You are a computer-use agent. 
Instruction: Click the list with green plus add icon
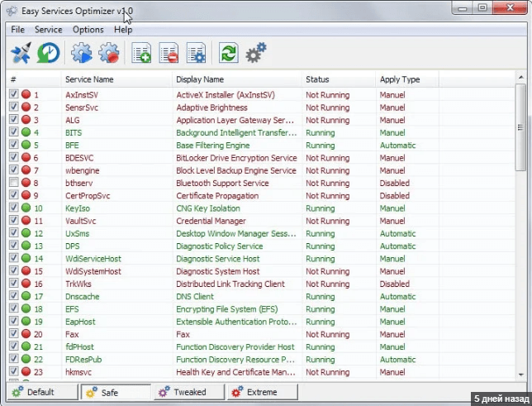(x=141, y=53)
